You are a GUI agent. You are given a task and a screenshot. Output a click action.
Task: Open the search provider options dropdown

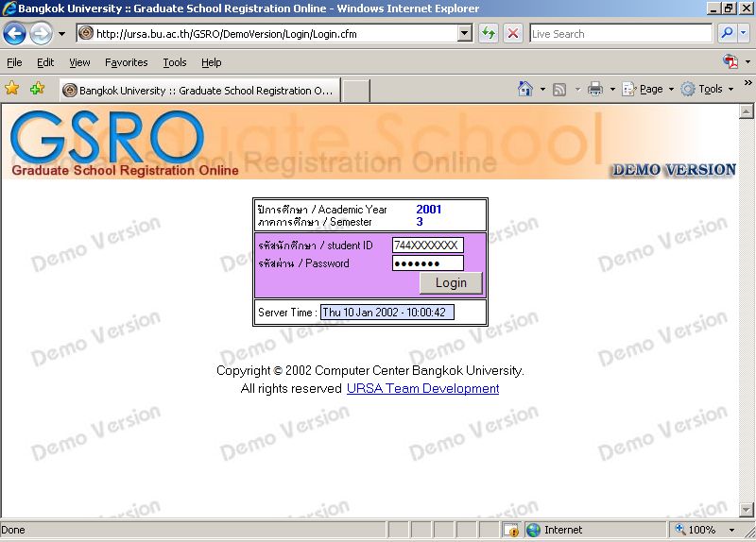[x=744, y=33]
